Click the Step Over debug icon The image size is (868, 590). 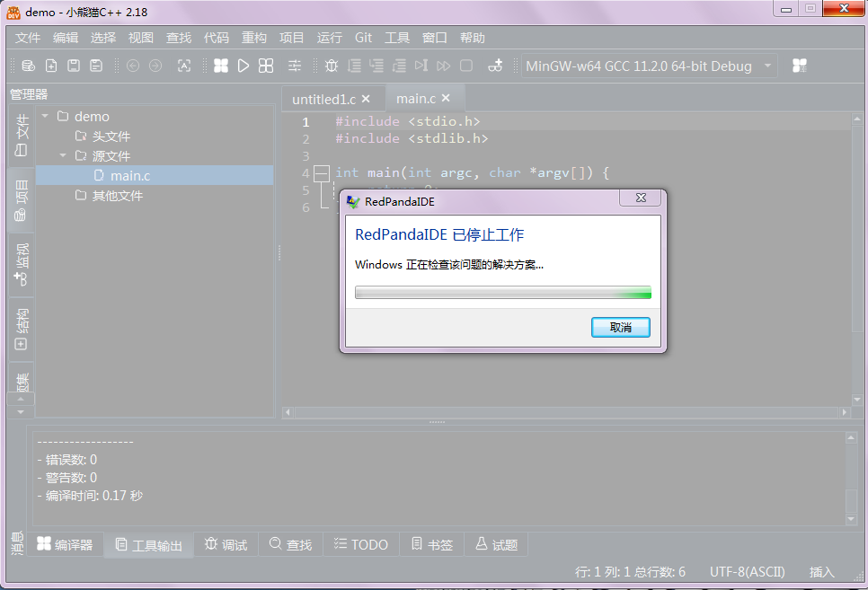coord(354,66)
